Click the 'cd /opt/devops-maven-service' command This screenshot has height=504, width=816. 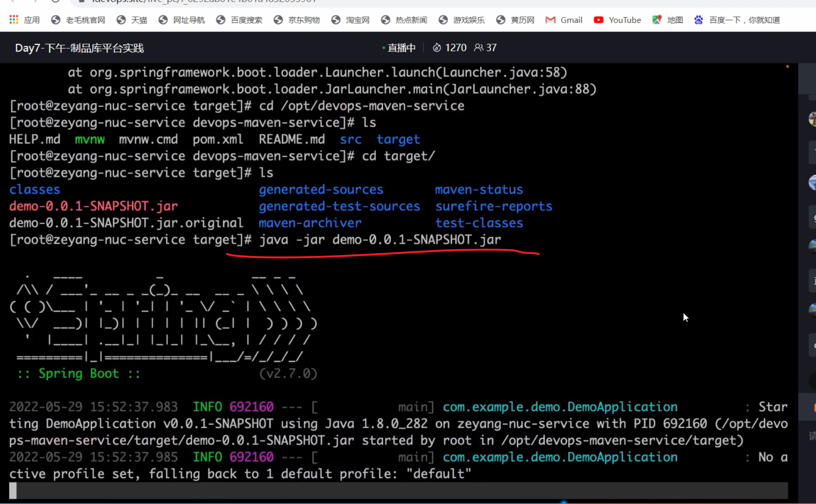coord(361,106)
